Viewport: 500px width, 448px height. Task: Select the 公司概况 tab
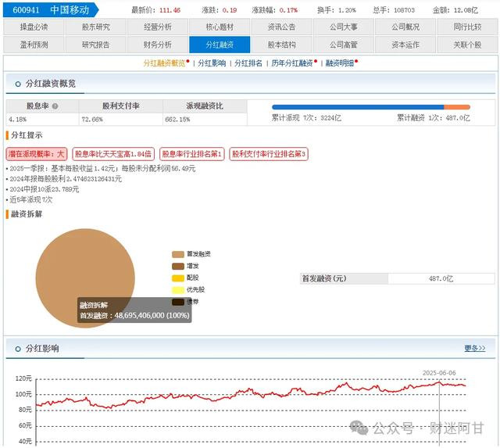click(405, 27)
